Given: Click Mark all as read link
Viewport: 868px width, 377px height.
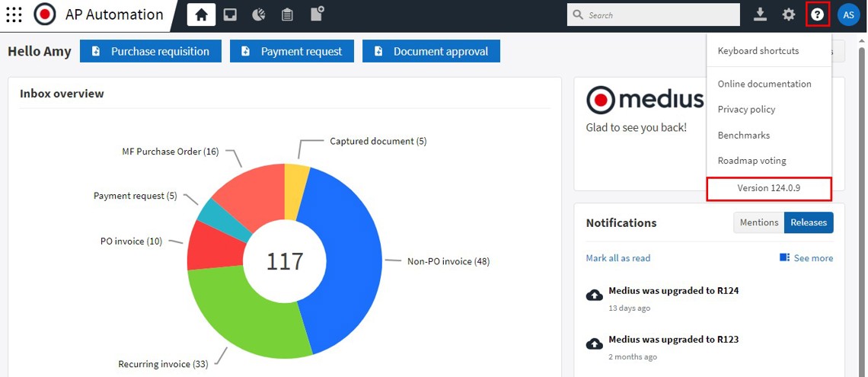Looking at the screenshot, I should 617,258.
